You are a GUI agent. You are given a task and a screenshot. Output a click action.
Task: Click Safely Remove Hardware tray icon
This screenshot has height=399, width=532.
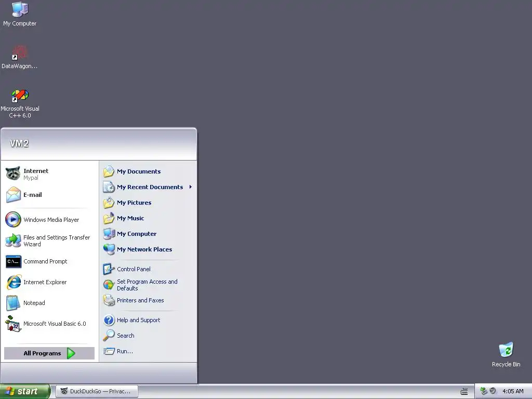tap(484, 391)
